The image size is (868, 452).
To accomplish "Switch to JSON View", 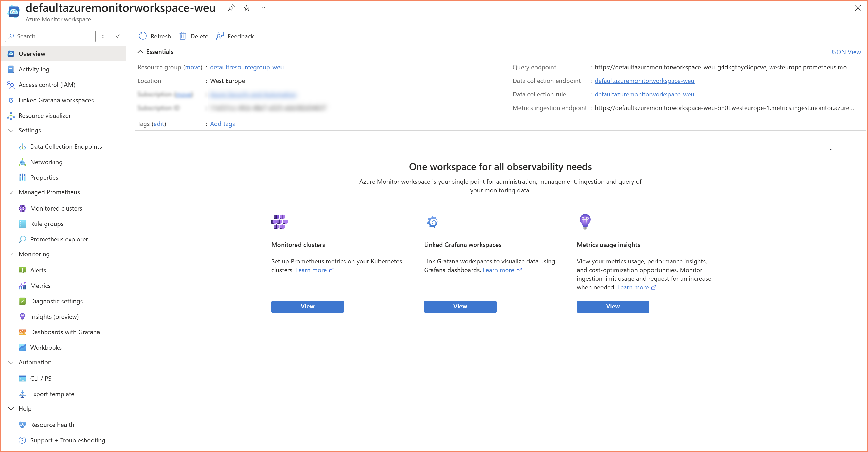I will point(846,52).
